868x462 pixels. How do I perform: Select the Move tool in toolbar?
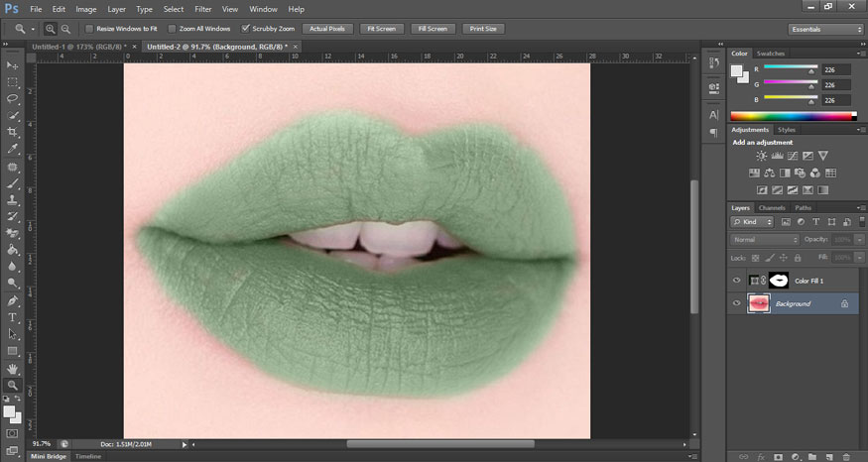[13, 64]
